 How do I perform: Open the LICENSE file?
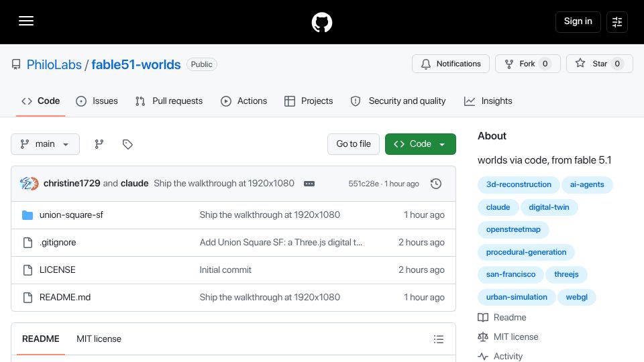coord(58,270)
